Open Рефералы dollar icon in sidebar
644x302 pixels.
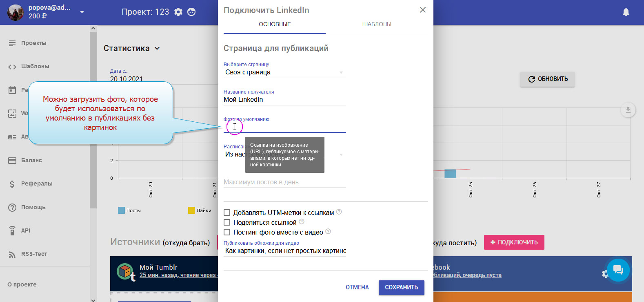pos(12,184)
